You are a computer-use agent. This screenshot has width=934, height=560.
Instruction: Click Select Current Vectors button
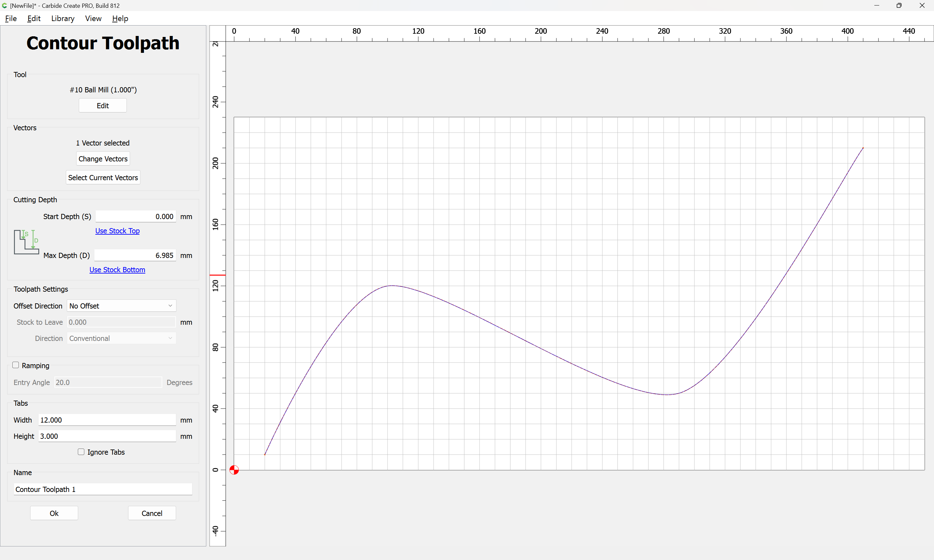tap(103, 177)
